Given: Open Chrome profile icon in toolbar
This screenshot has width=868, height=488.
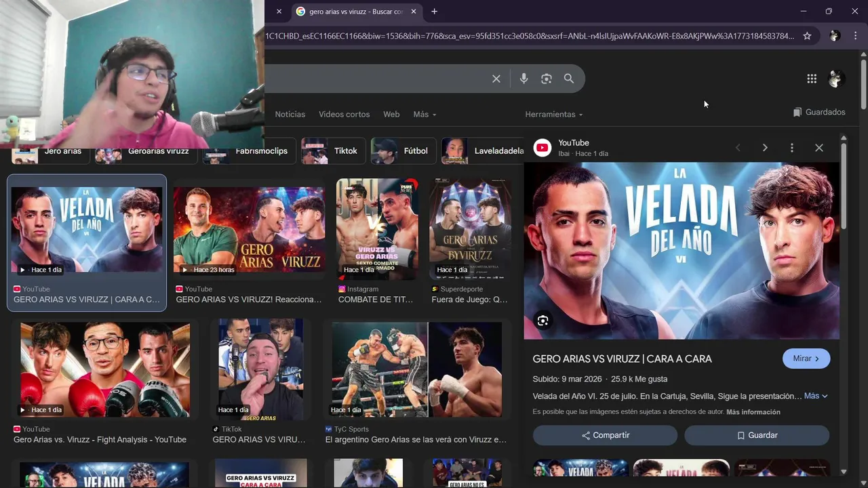Looking at the screenshot, I should (x=835, y=36).
